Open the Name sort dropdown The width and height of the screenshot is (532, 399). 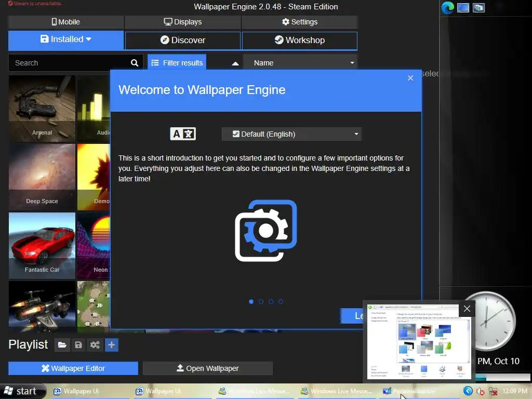[x=300, y=63]
